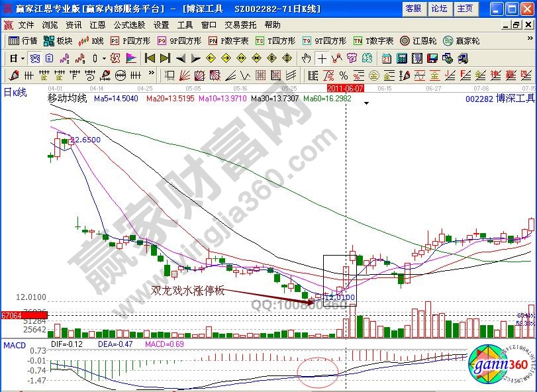Open the 公式选股 menu
The image size is (537, 392).
tap(128, 24)
